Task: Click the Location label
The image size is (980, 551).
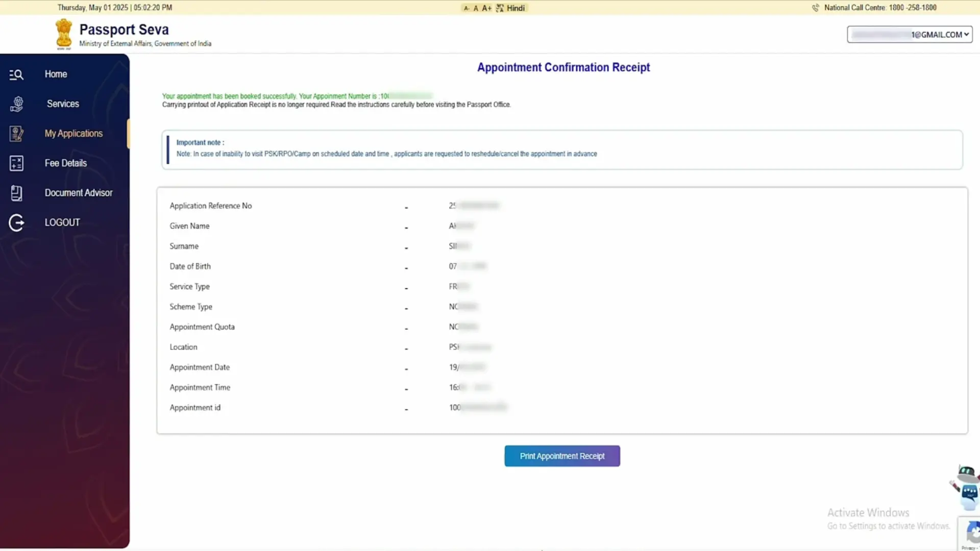Action: (183, 347)
